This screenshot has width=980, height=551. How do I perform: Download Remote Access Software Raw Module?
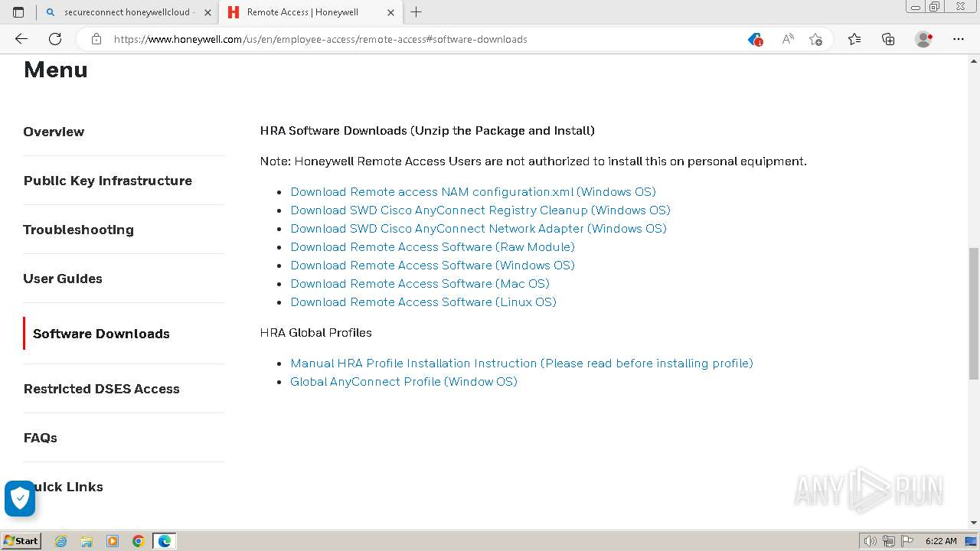click(x=433, y=247)
